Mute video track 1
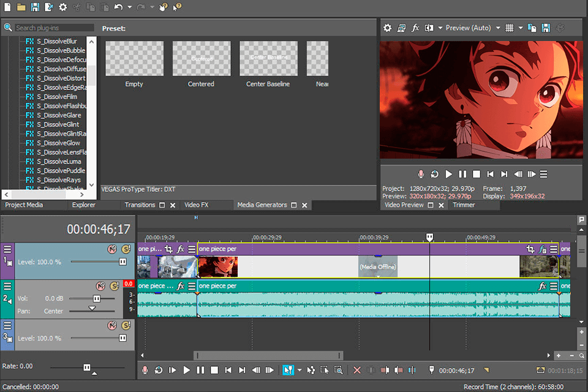The height and width of the screenshot is (392, 588). pos(112,249)
